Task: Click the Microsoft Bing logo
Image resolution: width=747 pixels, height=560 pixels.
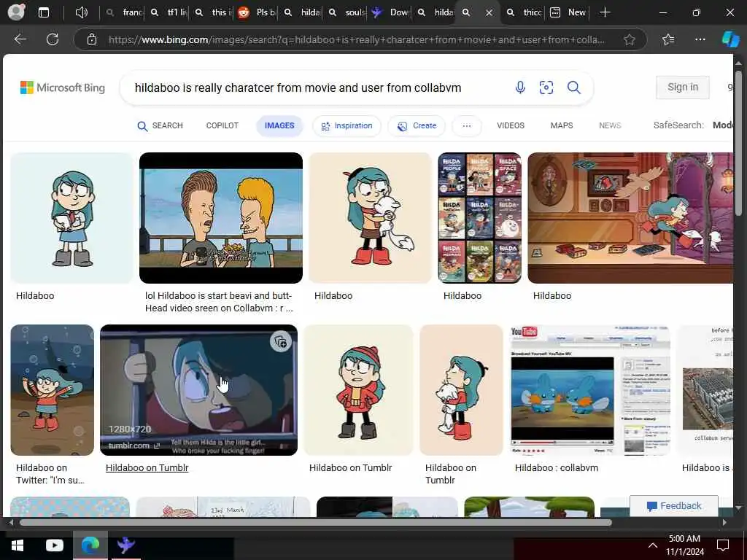Action: [x=63, y=87]
